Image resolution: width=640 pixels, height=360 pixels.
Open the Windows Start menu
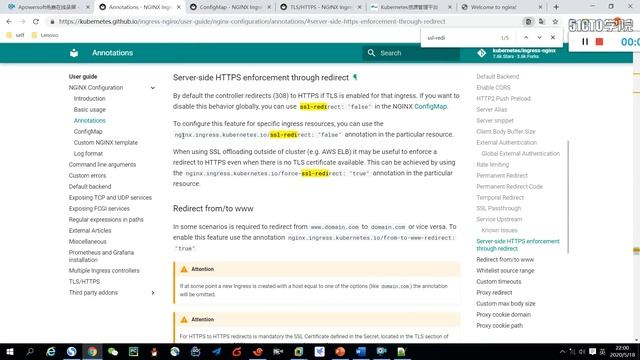10,351
